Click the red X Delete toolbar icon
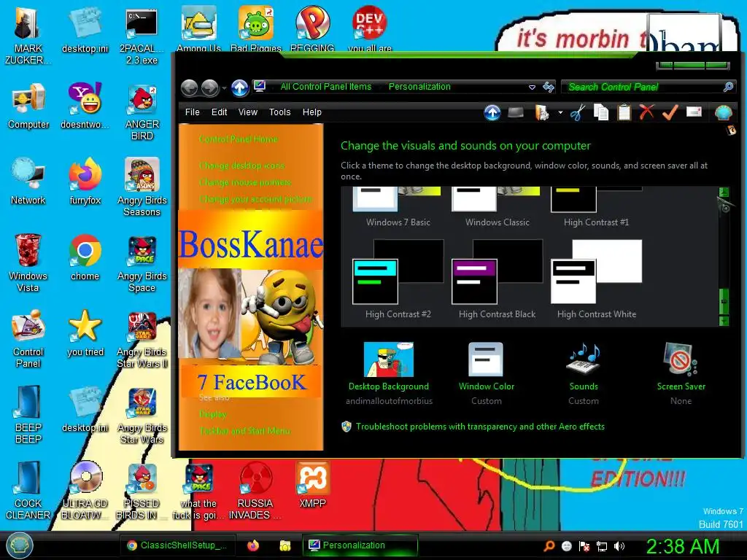 (x=646, y=112)
